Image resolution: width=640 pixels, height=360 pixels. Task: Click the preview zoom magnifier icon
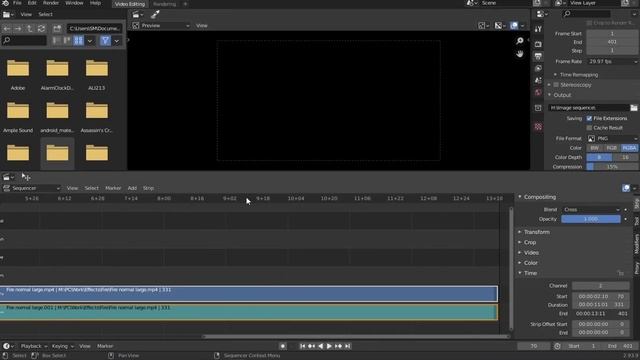pyautogui.click(x=520, y=41)
